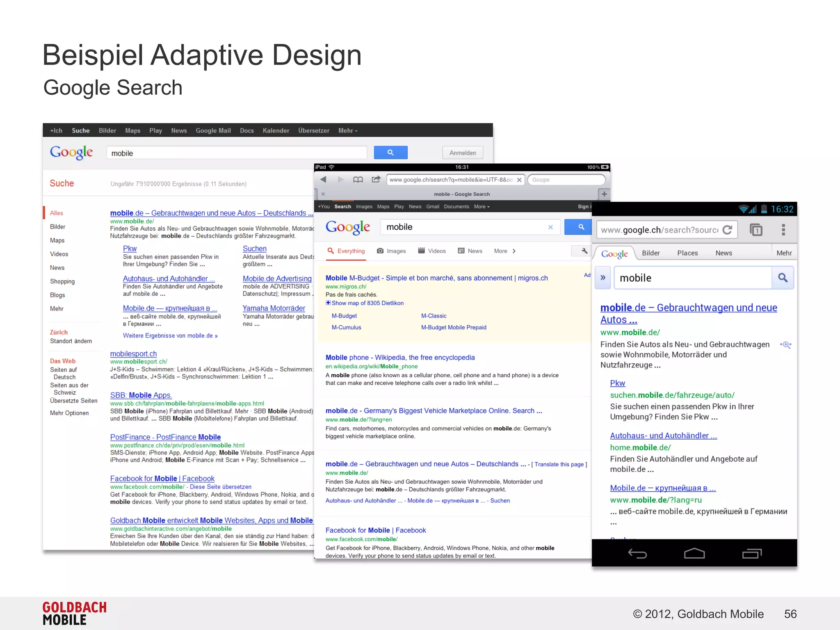Open 'SBB: Mobile Apps.' result on desktop

tap(141, 395)
